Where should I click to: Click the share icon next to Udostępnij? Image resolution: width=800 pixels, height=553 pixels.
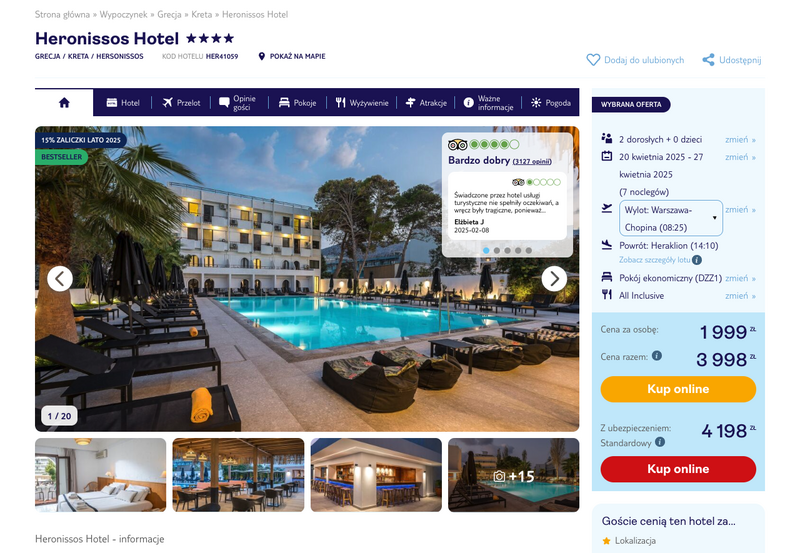pos(708,60)
